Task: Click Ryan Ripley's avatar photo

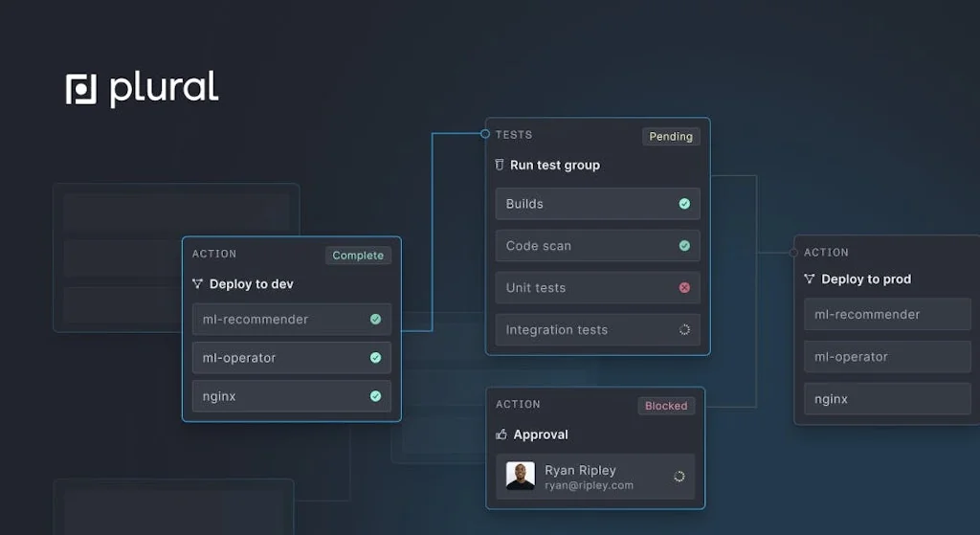Action: point(521,476)
